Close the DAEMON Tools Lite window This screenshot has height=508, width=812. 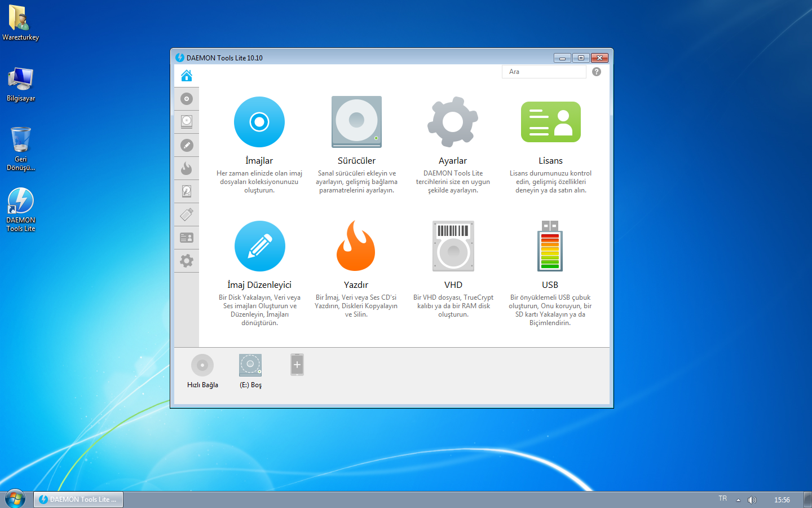[x=599, y=58]
